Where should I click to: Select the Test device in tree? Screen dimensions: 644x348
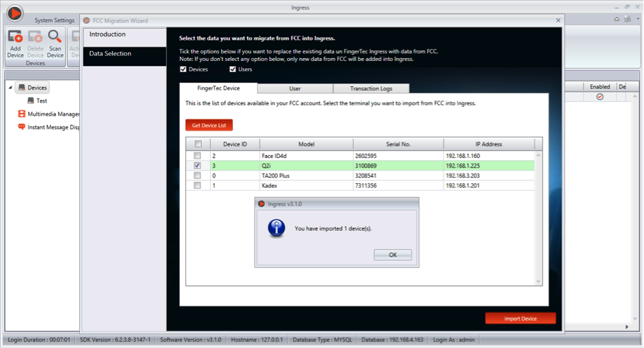click(x=42, y=101)
